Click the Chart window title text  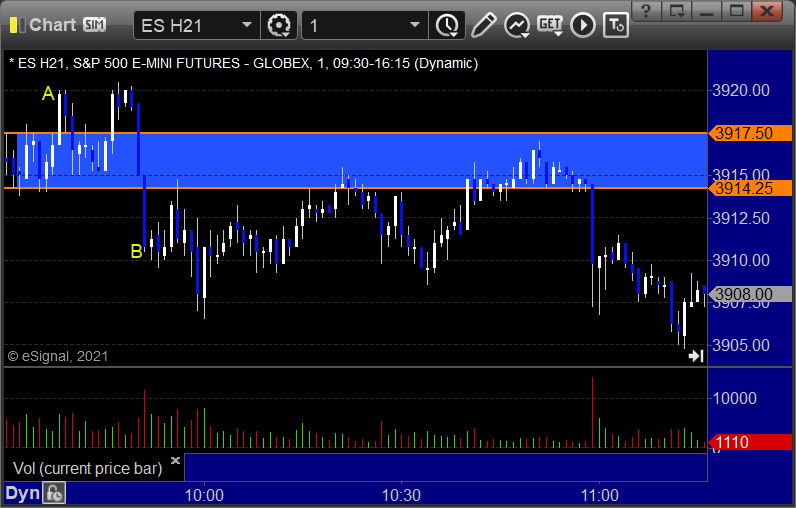tap(52, 24)
